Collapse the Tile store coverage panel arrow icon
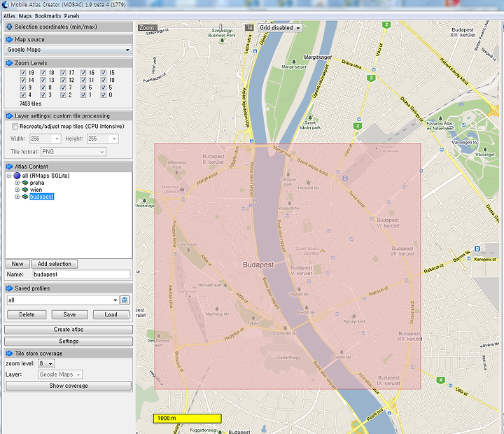The image size is (504, 434). (9, 353)
